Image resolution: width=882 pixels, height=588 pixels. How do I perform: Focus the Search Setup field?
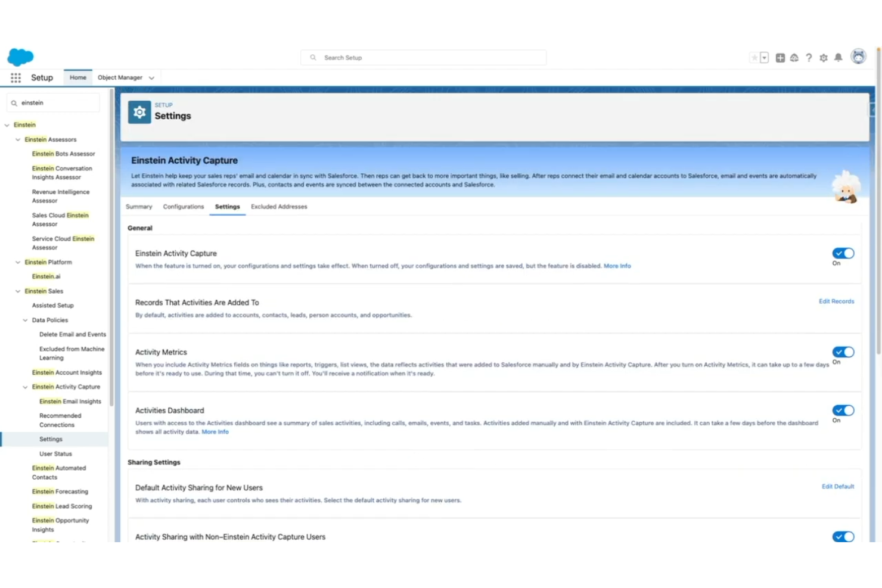(424, 58)
